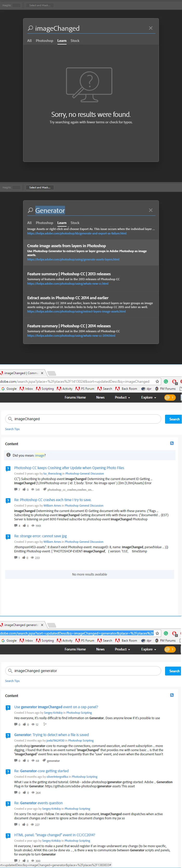Screen dimensions: 182x868
Task: Open Re: Photoshop CC crashes each time thread
Action: click(53, 500)
